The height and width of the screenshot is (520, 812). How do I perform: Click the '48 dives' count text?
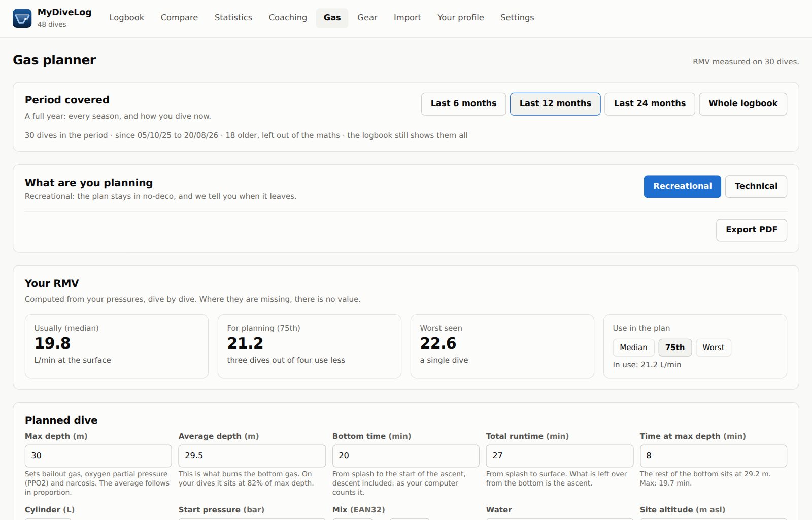point(52,24)
